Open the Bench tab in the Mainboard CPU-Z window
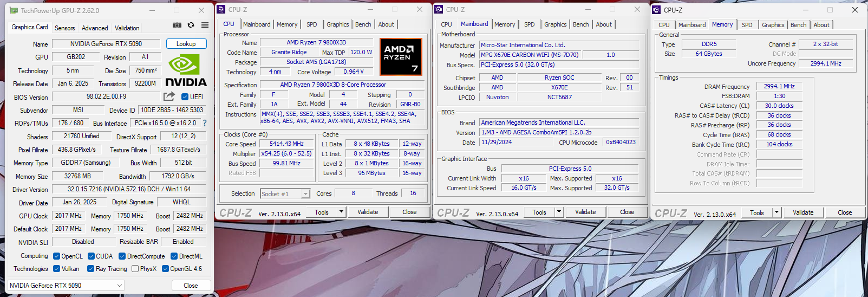Screen dimensions: 868x297 point(580,24)
